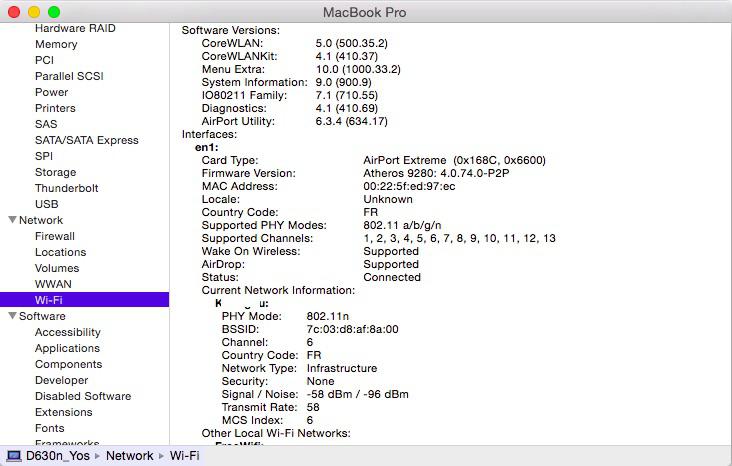Viewport: 732px width, 466px height.
Task: Select Printers in the sidebar
Action: point(55,108)
